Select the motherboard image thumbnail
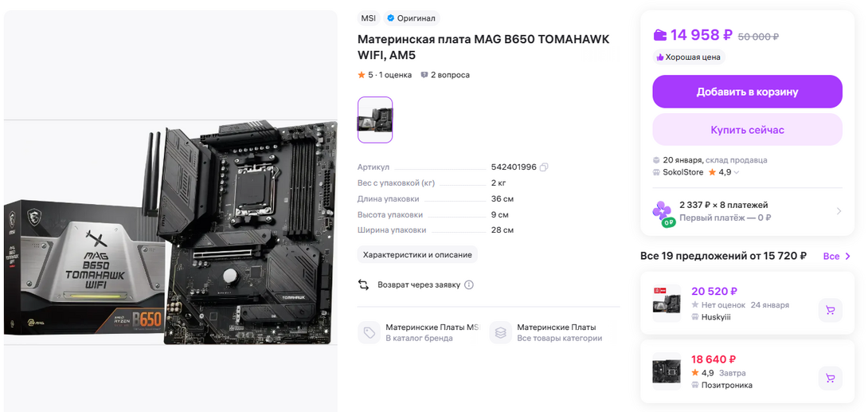 click(375, 120)
